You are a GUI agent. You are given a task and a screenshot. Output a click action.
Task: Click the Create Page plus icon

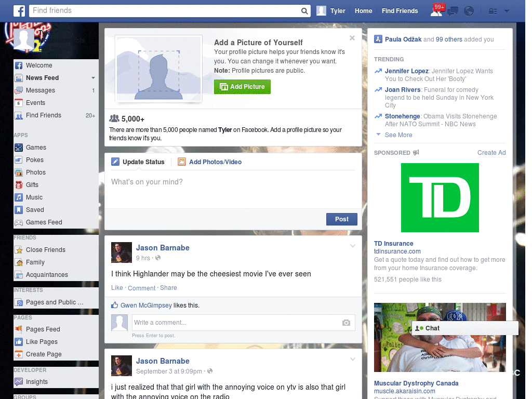pos(19,354)
